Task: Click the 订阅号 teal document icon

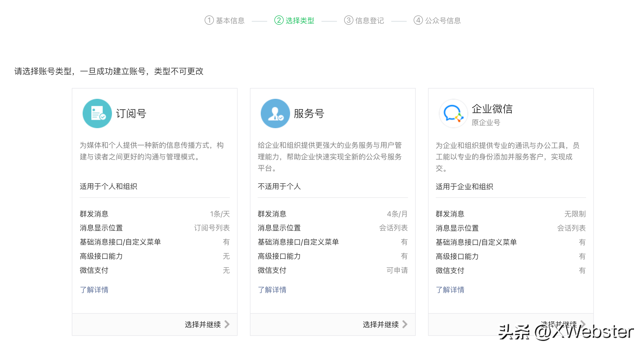Action: 97,113
